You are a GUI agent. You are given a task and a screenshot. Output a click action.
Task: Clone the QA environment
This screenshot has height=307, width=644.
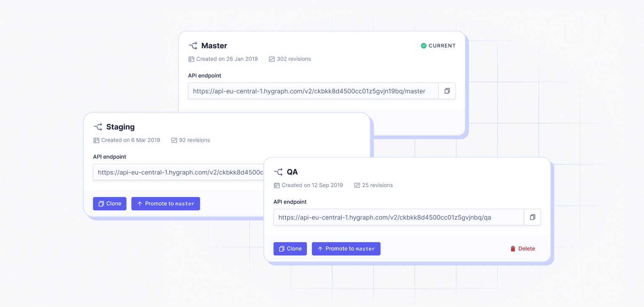coord(290,249)
